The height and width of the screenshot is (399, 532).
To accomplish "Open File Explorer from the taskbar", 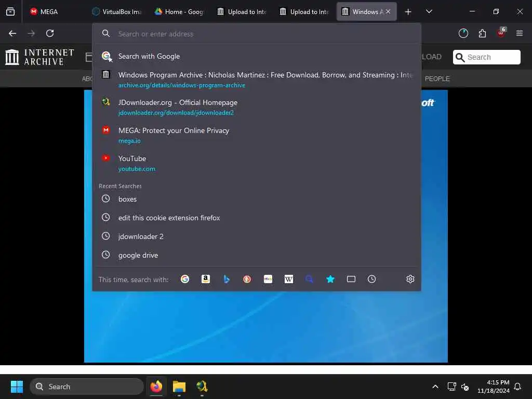I will (x=179, y=387).
